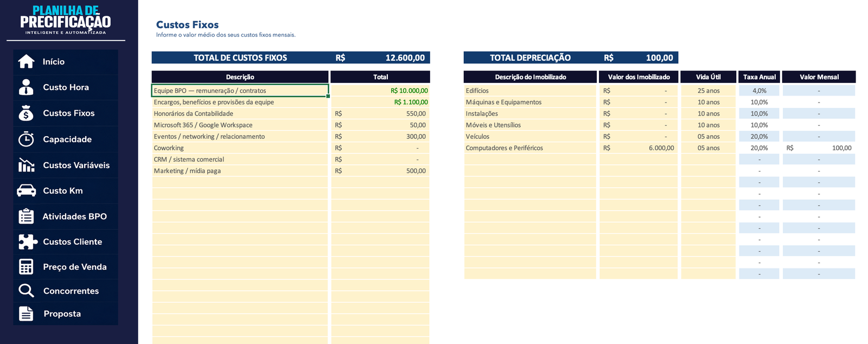Select the '25 anos' useful life cell
This screenshot has height=344, width=868.
pyautogui.click(x=709, y=91)
